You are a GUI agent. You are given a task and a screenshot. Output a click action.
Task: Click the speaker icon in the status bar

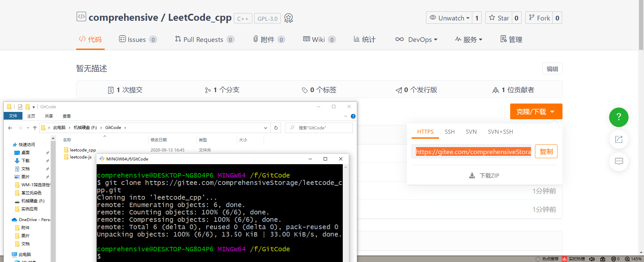click(592, 259)
